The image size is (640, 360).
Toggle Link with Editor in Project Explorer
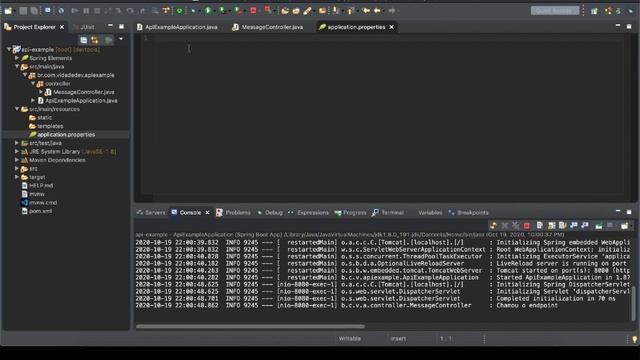pos(95,40)
